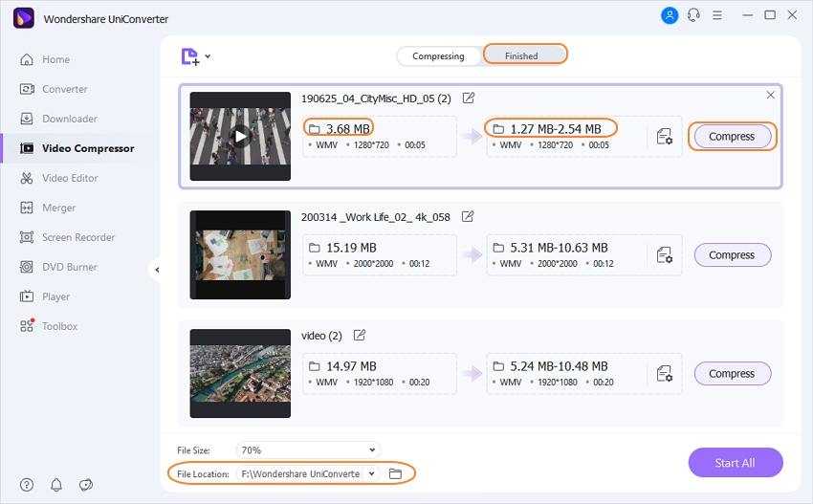Go to the DVD Burner section

[69, 267]
